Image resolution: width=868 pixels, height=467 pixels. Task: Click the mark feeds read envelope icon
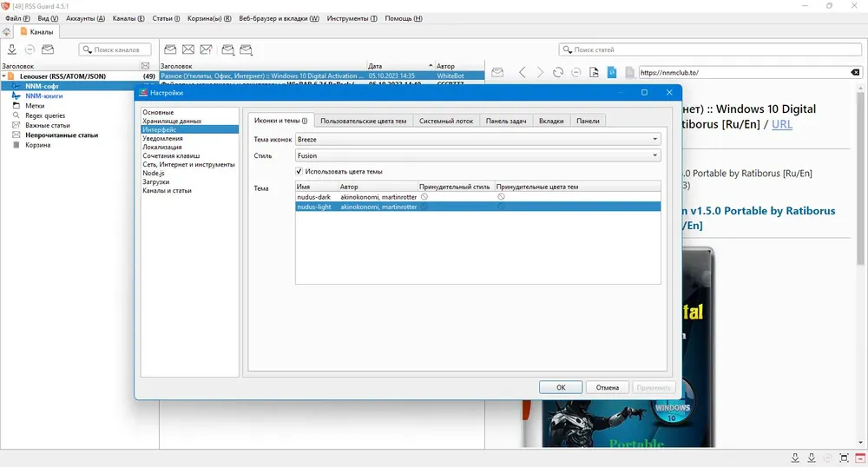48,49
